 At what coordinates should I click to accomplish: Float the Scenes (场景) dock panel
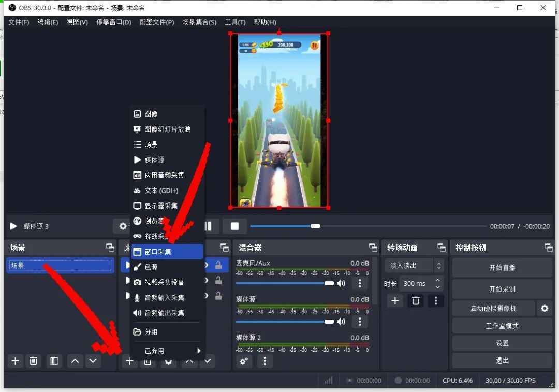110,248
